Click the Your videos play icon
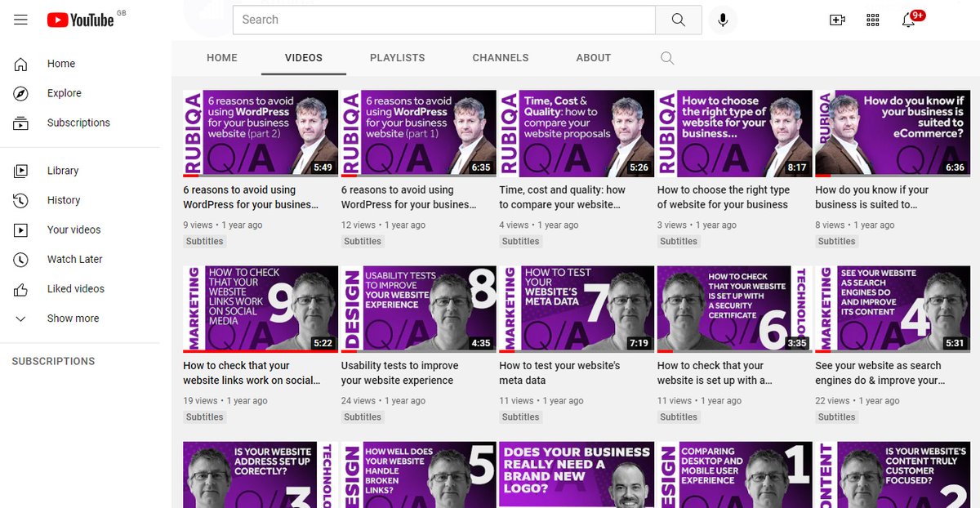The height and width of the screenshot is (508, 980). 21,229
